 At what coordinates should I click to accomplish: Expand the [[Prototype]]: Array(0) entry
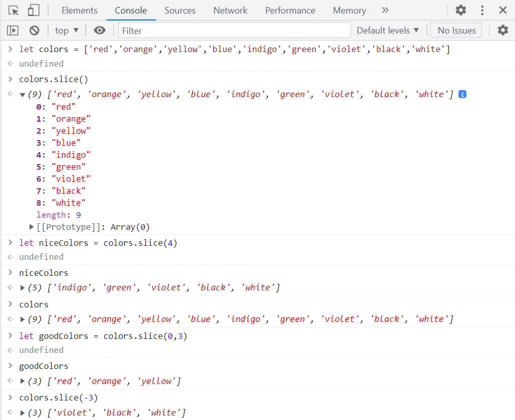[32, 227]
